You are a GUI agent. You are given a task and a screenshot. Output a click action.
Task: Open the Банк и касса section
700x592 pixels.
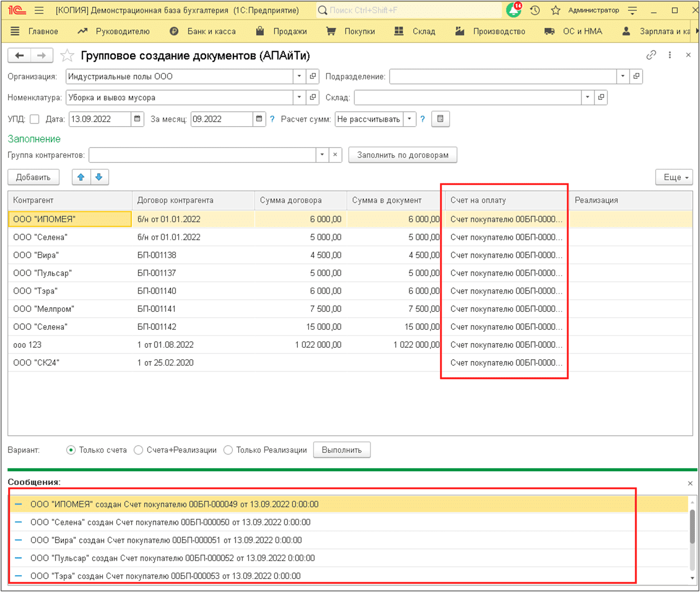[203, 31]
